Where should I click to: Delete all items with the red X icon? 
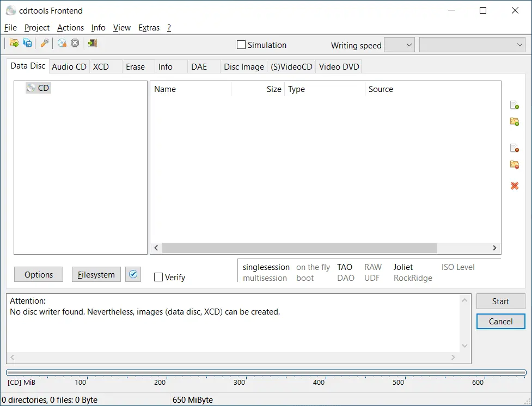pyautogui.click(x=514, y=186)
